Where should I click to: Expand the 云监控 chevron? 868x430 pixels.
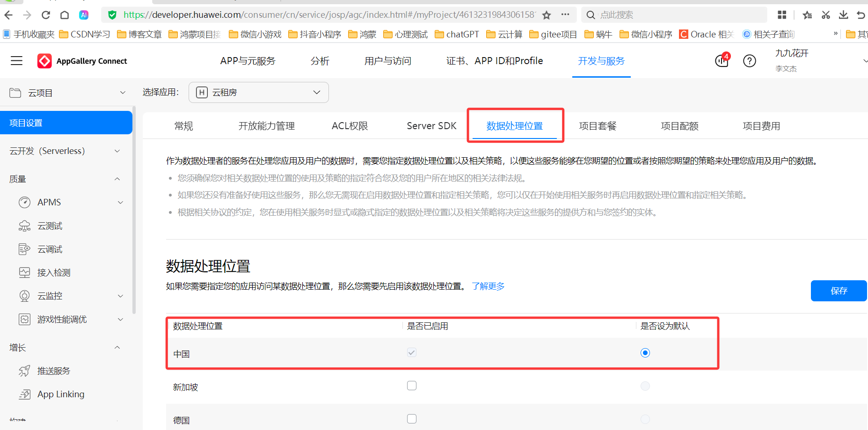click(121, 296)
